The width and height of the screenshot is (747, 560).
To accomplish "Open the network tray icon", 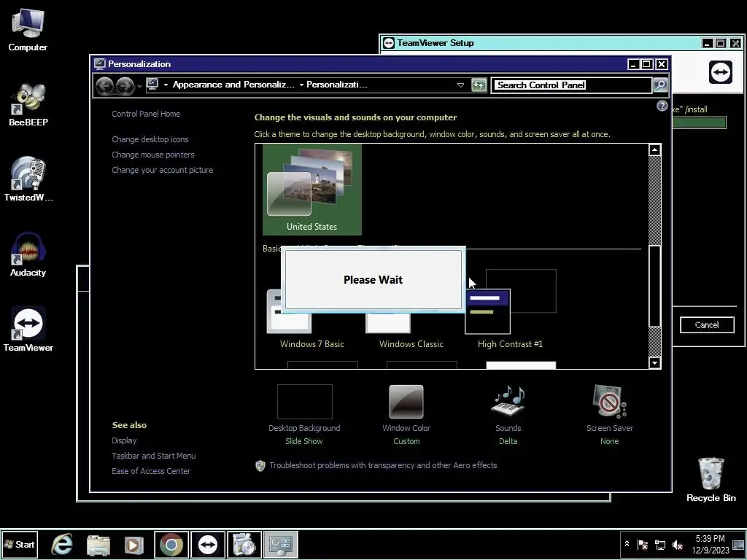I will click(659, 544).
